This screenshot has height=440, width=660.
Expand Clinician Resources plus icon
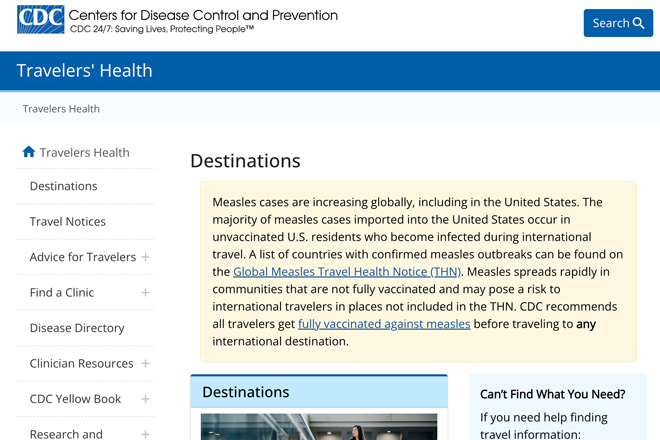[x=145, y=363]
